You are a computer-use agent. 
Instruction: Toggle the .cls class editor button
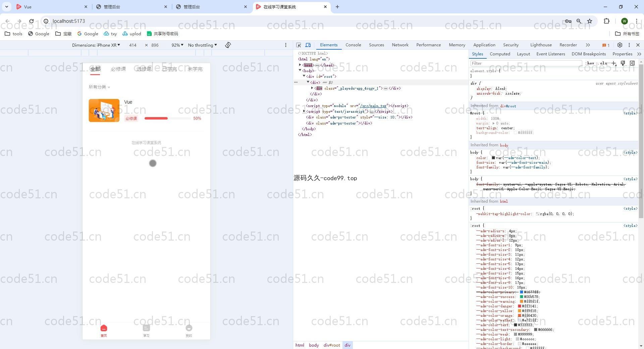[603, 63]
